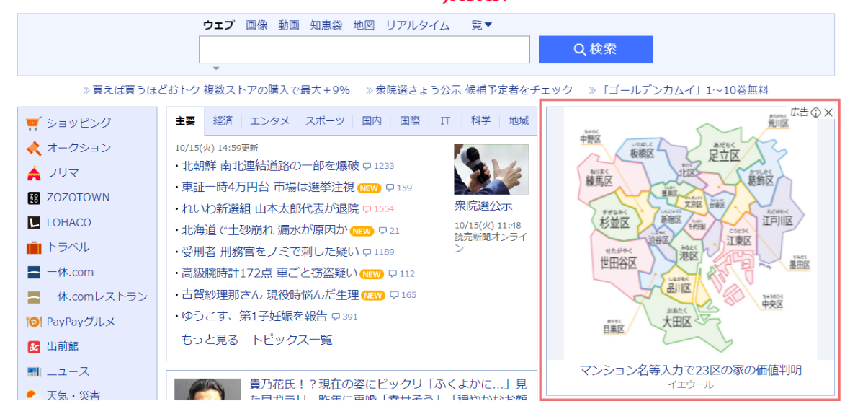Select the 地図 search tab
Image resolution: width=868 pixels, height=401 pixels.
[x=364, y=25]
